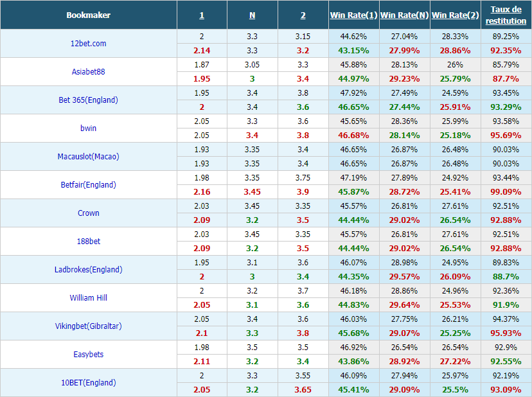Select Bet 365's win rate 47.92%
Screen dimensions: 532x397
coord(353,93)
